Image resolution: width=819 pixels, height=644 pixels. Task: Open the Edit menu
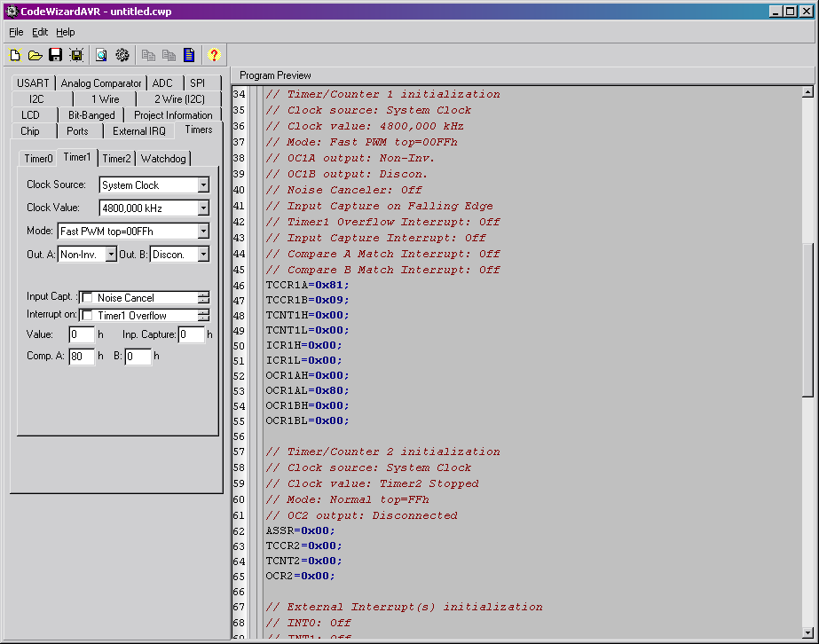point(40,32)
